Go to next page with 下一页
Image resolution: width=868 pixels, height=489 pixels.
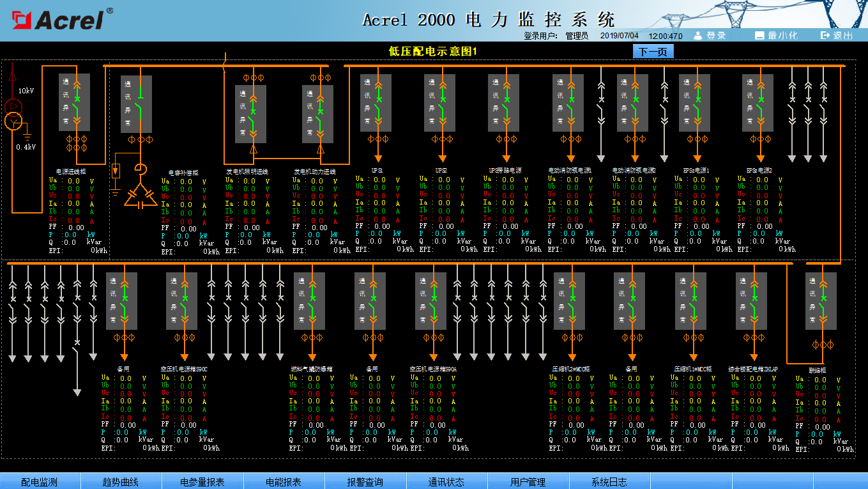click(x=653, y=52)
